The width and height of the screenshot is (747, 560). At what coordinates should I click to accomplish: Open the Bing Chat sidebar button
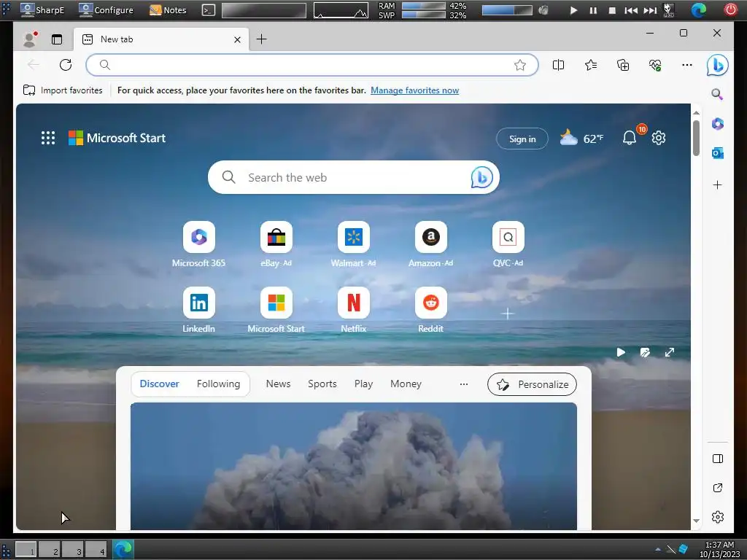717,65
